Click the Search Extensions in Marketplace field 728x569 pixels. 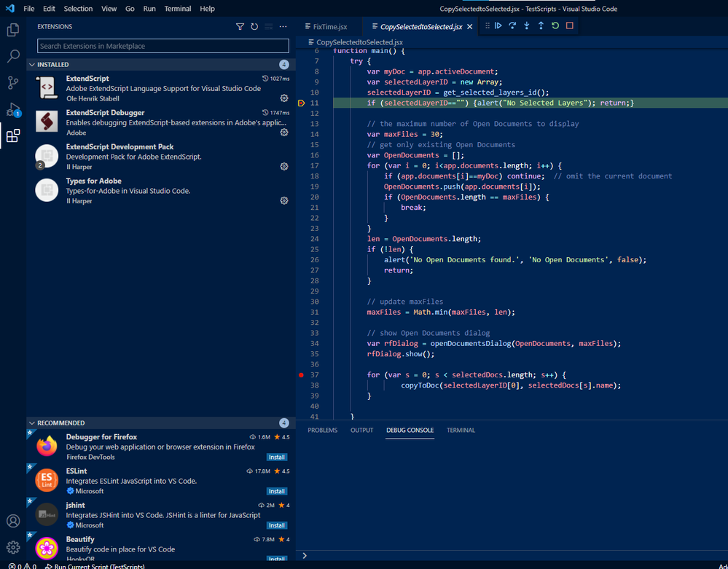click(163, 46)
